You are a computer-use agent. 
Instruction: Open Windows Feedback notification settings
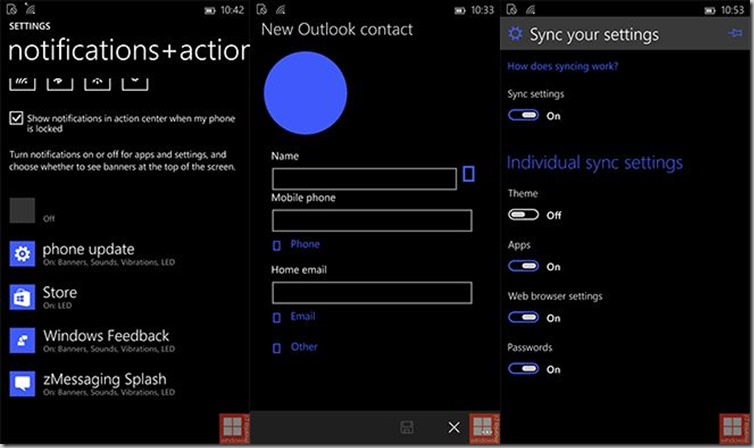tap(92, 340)
